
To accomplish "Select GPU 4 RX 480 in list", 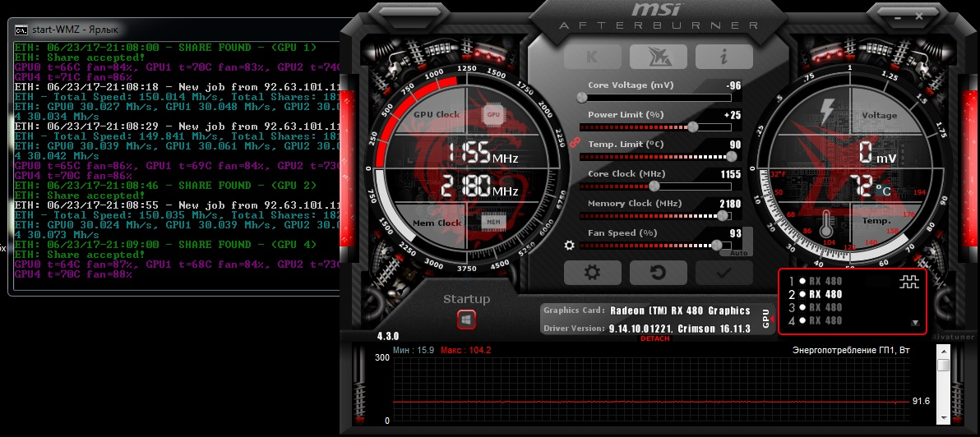I will (x=816, y=320).
